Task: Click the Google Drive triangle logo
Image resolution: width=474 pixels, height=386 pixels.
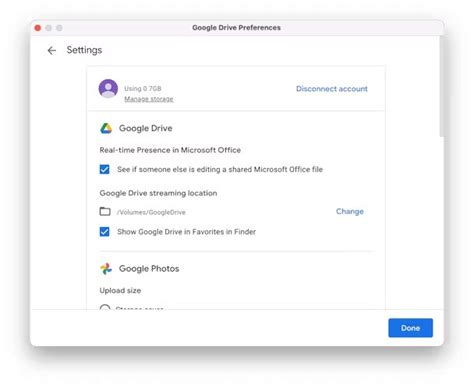Action: [106, 128]
